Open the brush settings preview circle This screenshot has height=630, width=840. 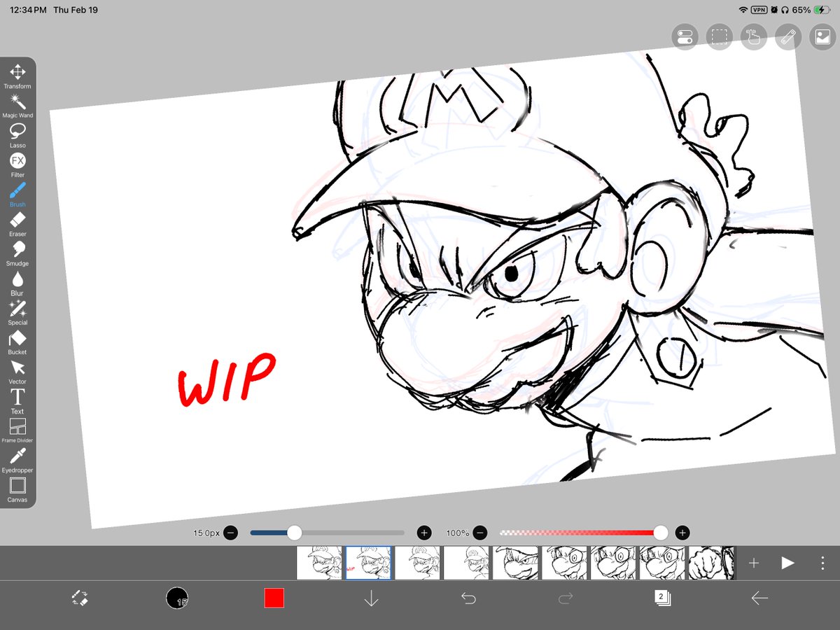point(177,598)
